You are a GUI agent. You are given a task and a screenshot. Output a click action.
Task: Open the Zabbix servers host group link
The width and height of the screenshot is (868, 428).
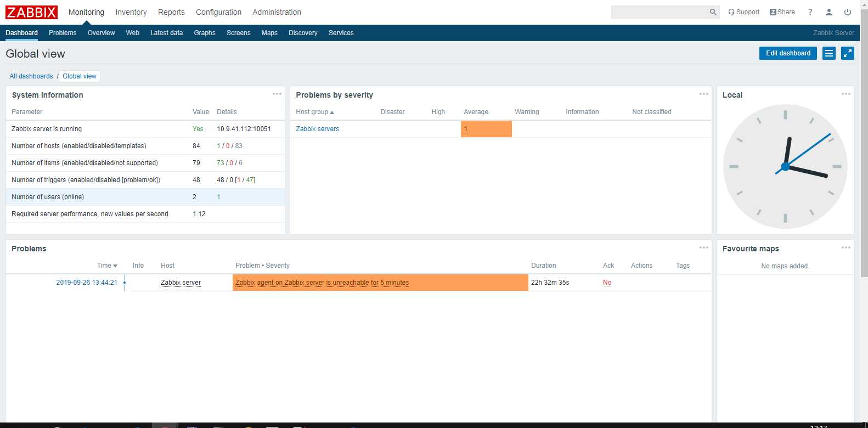pos(317,129)
